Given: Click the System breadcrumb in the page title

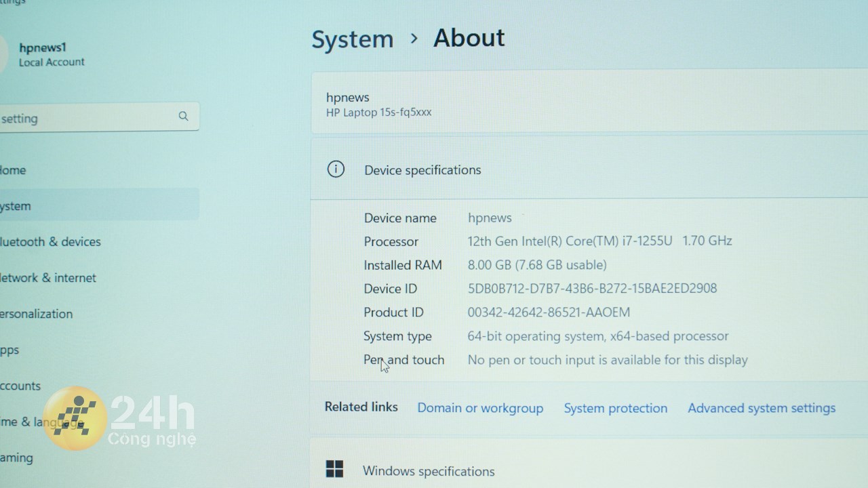Looking at the screenshot, I should pyautogui.click(x=353, y=39).
